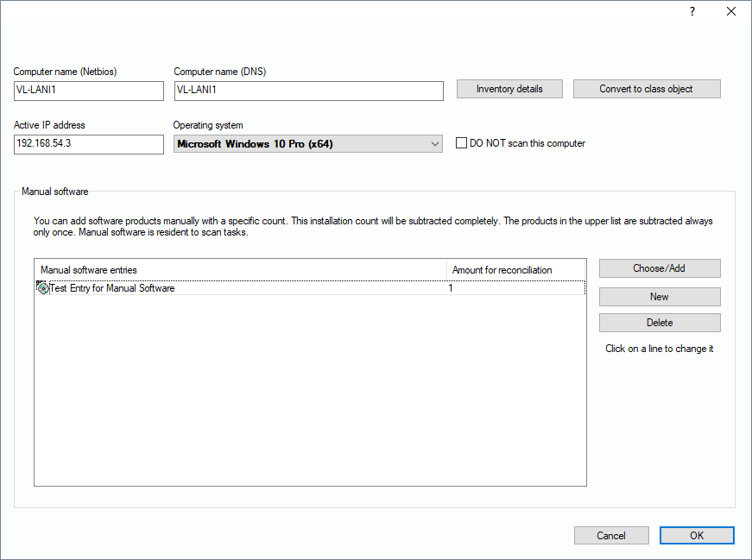Image resolution: width=752 pixels, height=560 pixels.
Task: Close the dialog with the X button
Action: [x=731, y=12]
